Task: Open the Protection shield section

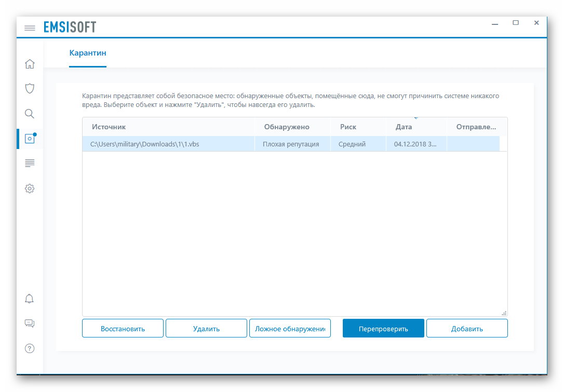Action: [30, 88]
